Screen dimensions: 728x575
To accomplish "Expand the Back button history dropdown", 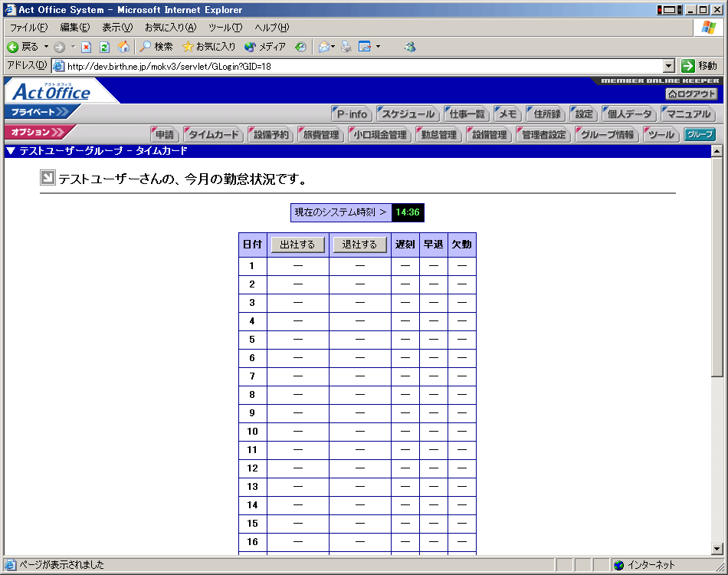I will [x=46, y=47].
